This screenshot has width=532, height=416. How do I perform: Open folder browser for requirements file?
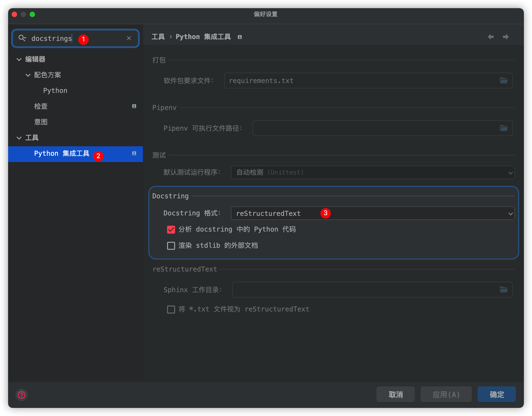(x=504, y=81)
